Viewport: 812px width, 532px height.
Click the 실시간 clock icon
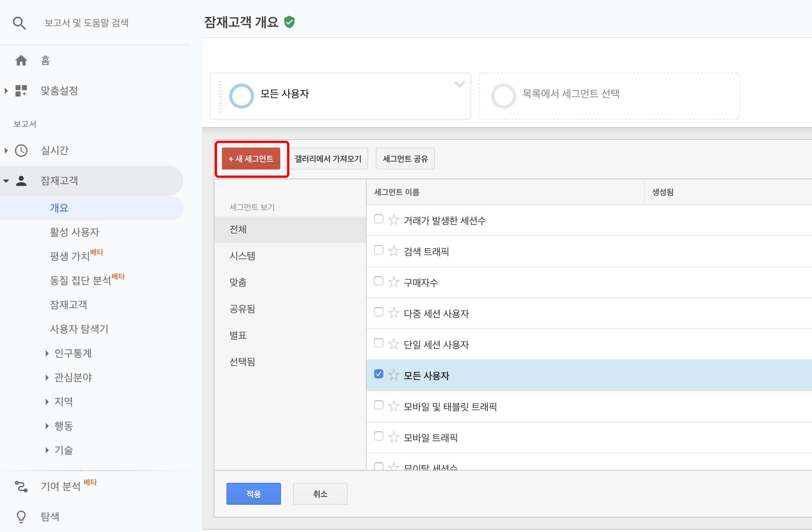[21, 151]
